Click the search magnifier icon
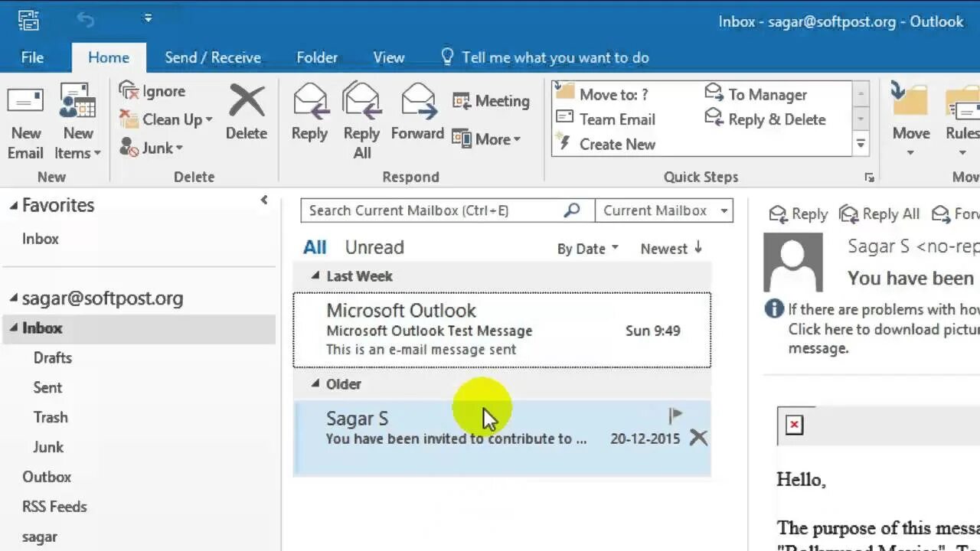This screenshot has width=980, height=551. (x=572, y=210)
